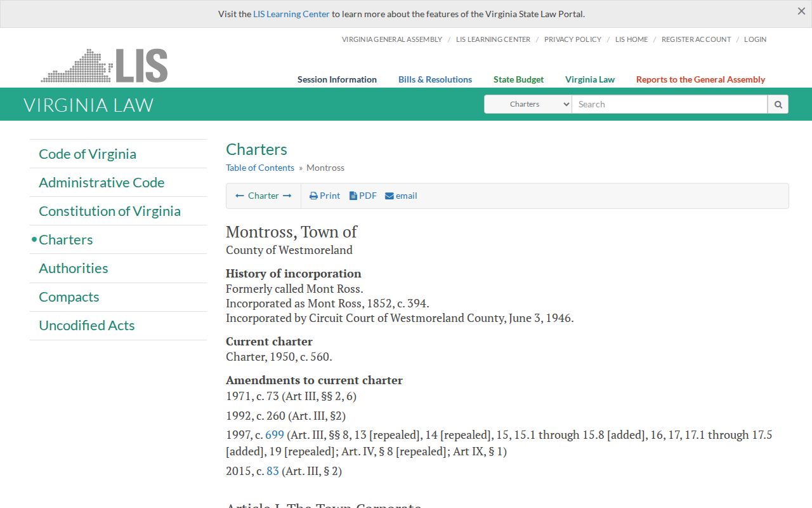Click the Table of Contents breadcrumb

tap(260, 168)
